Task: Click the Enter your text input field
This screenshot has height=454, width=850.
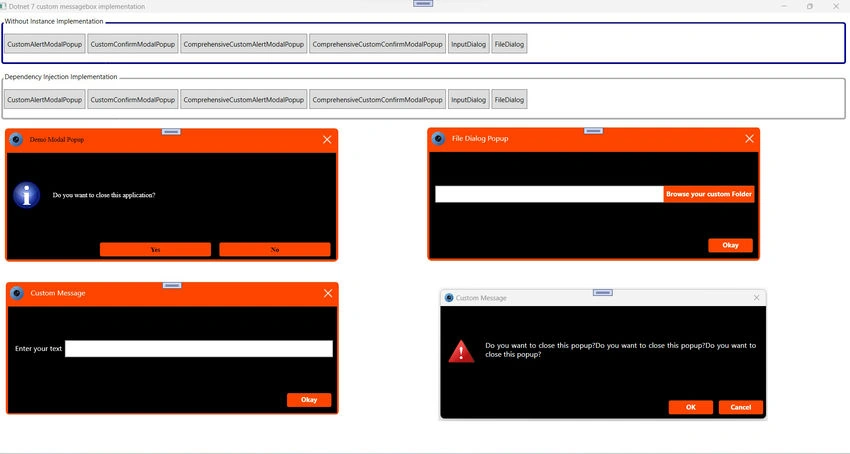Action: click(x=199, y=349)
